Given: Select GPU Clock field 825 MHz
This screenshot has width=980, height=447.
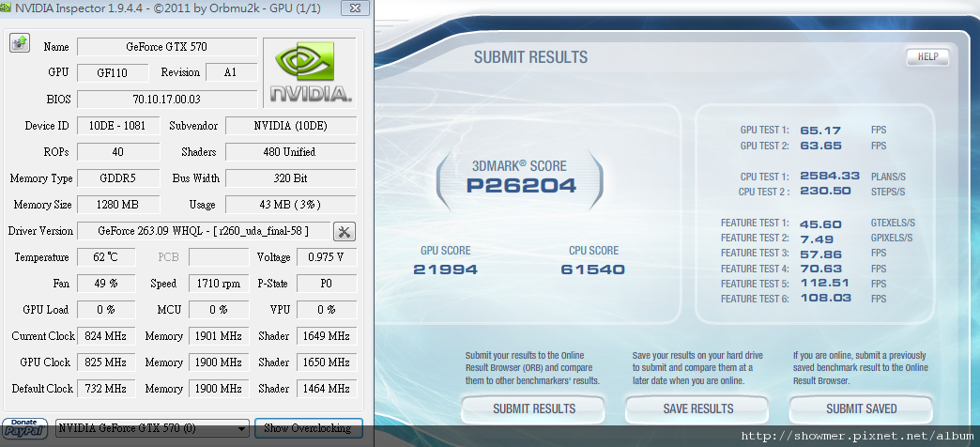Looking at the screenshot, I should coord(106,362).
